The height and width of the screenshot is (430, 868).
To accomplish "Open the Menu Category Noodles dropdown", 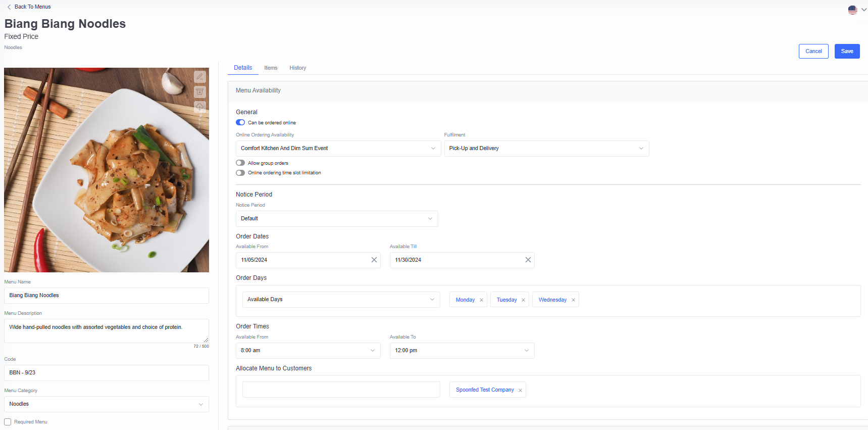I will tap(107, 404).
